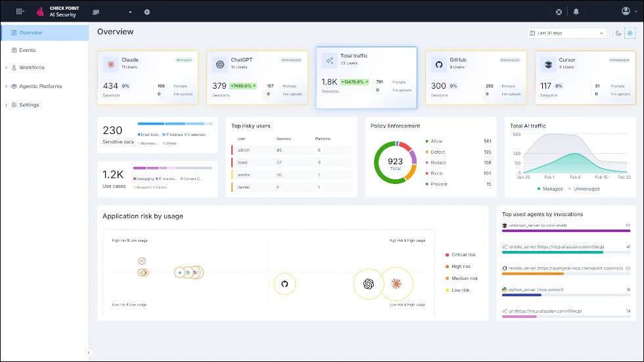The width and height of the screenshot is (644, 362).
Task: Click Medium risk legend entry
Action: coord(461,279)
